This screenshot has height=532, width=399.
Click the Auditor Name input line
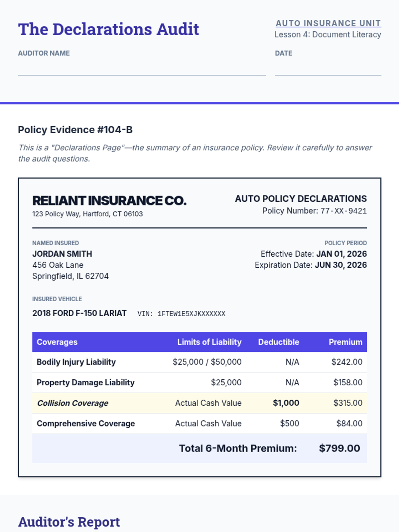142,69
